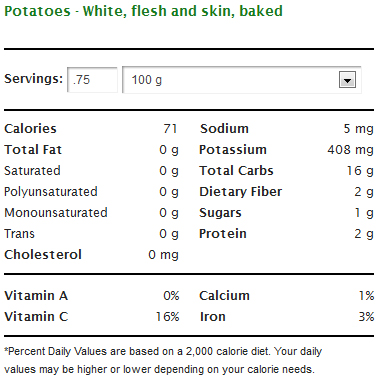377x380 pixels.
Task: Open the 100 g serving unit combo box
Action: coord(242,80)
